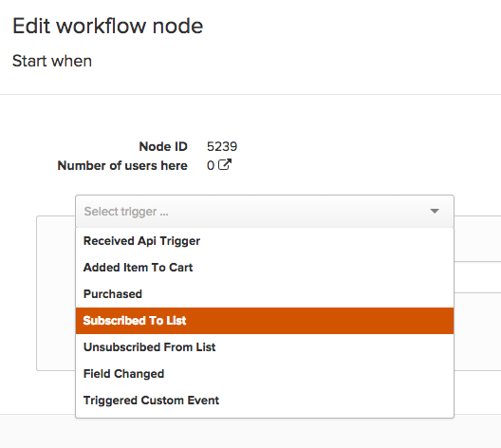Click the Start when subtitle

[x=52, y=61]
